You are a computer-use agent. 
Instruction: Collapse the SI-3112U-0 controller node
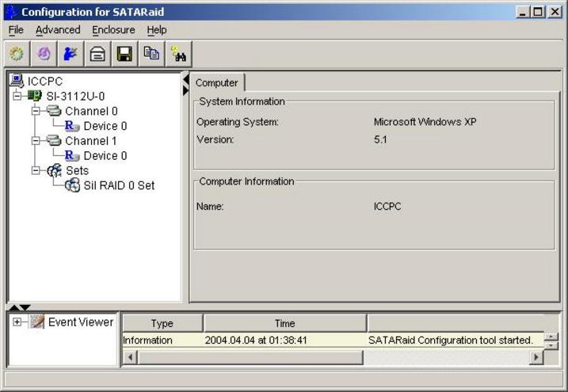pos(17,96)
